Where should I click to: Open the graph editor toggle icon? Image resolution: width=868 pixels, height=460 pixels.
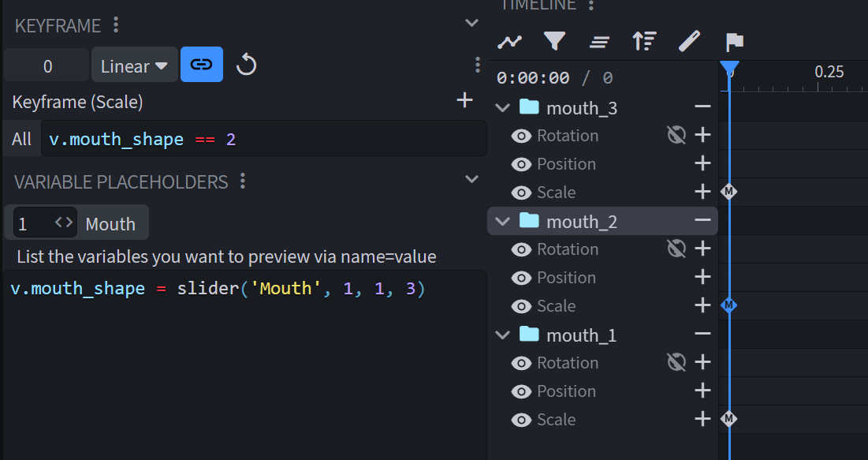(x=510, y=41)
